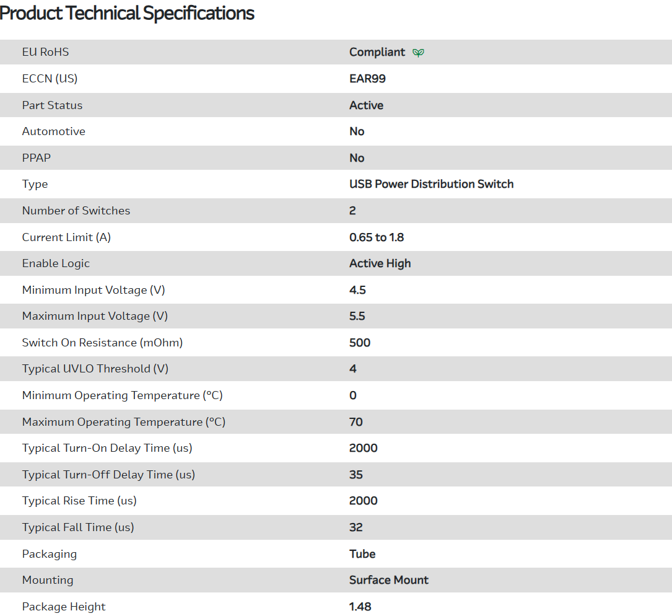The width and height of the screenshot is (672, 616).
Task: Click the Typical Turn-Off Delay Time label
Action: coord(108,475)
